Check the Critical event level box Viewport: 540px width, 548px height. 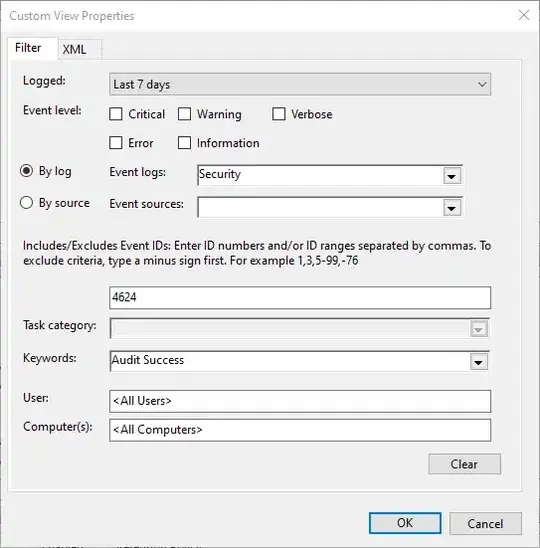116,114
